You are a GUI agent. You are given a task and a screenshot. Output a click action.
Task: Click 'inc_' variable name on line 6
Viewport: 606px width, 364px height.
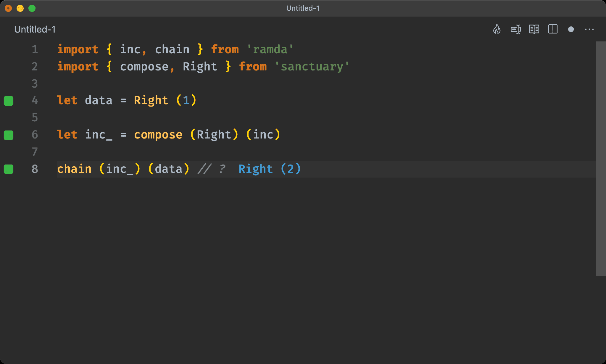click(99, 135)
